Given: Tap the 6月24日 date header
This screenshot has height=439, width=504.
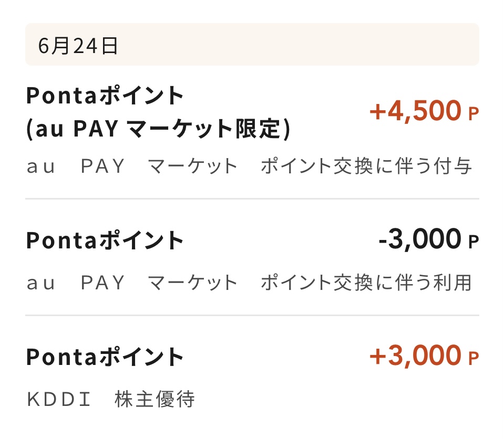Looking at the screenshot, I should [x=252, y=45].
